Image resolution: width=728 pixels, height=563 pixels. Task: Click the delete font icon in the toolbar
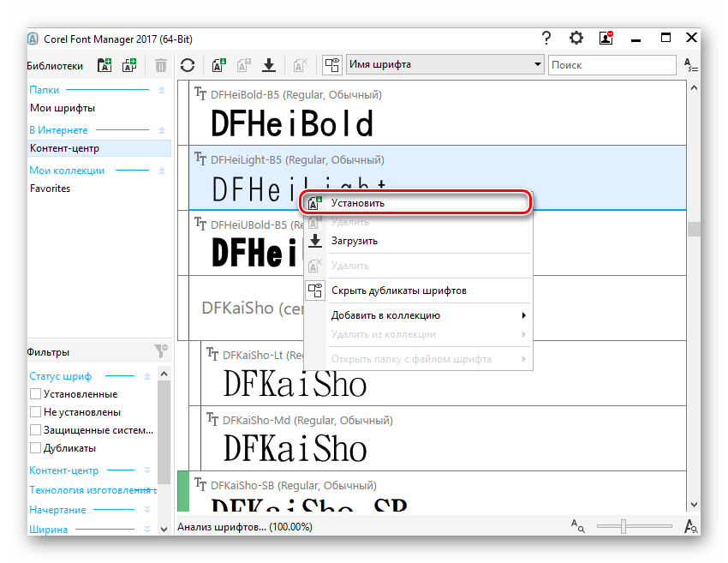pyautogui.click(x=301, y=65)
